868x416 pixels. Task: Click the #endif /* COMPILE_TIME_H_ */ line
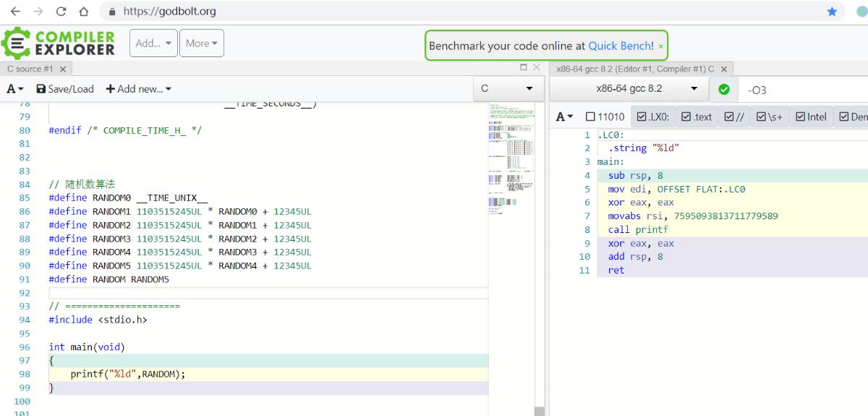tap(125, 130)
